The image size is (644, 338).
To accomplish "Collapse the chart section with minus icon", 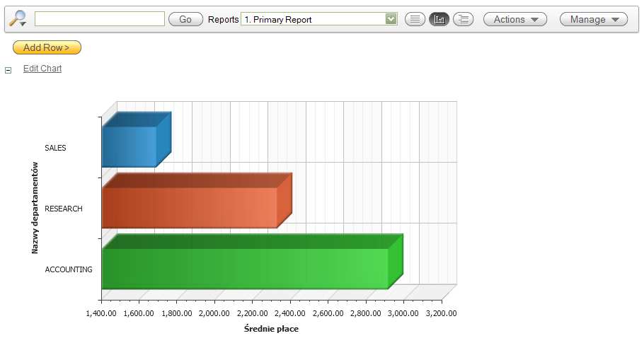I will [x=8, y=70].
